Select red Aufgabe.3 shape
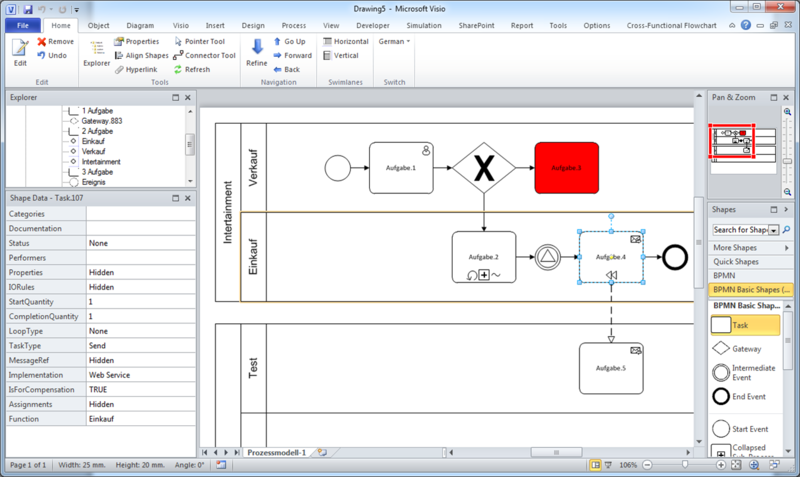This screenshot has width=800, height=477. point(566,168)
